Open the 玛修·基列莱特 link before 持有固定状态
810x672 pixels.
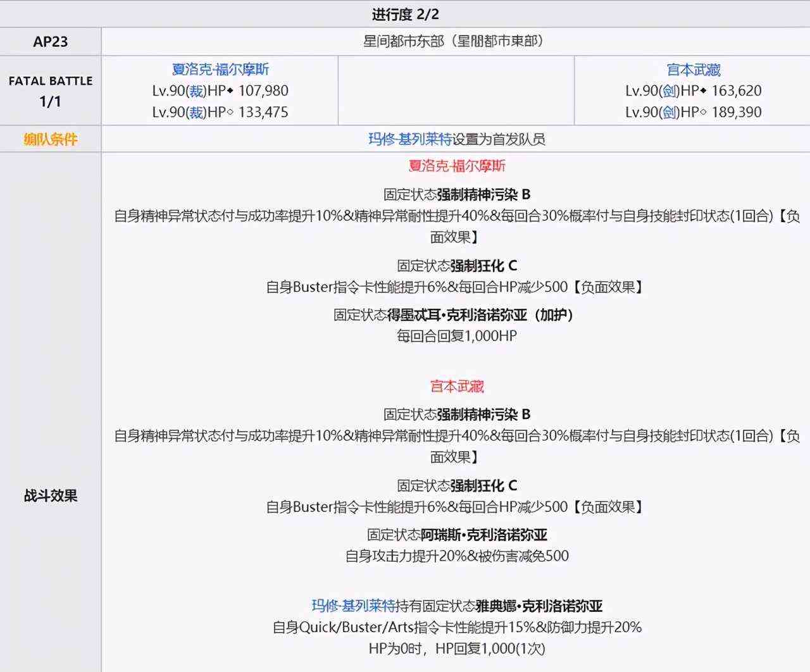pyautogui.click(x=353, y=606)
